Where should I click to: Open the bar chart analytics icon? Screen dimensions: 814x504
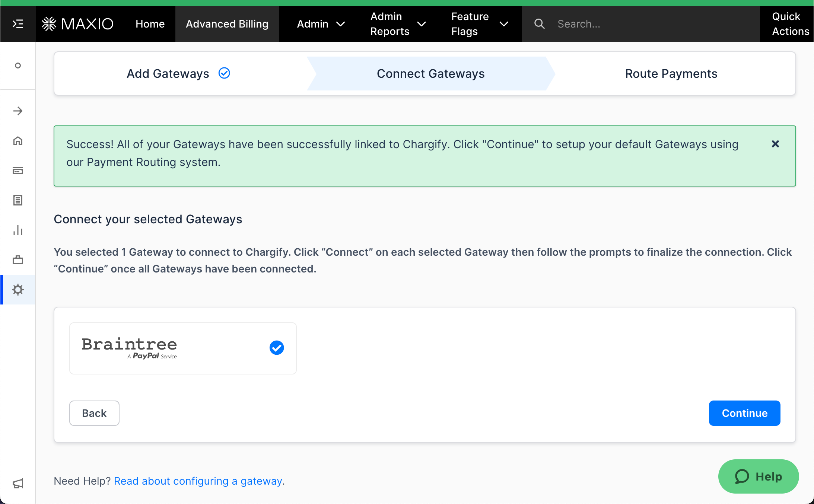point(18,230)
